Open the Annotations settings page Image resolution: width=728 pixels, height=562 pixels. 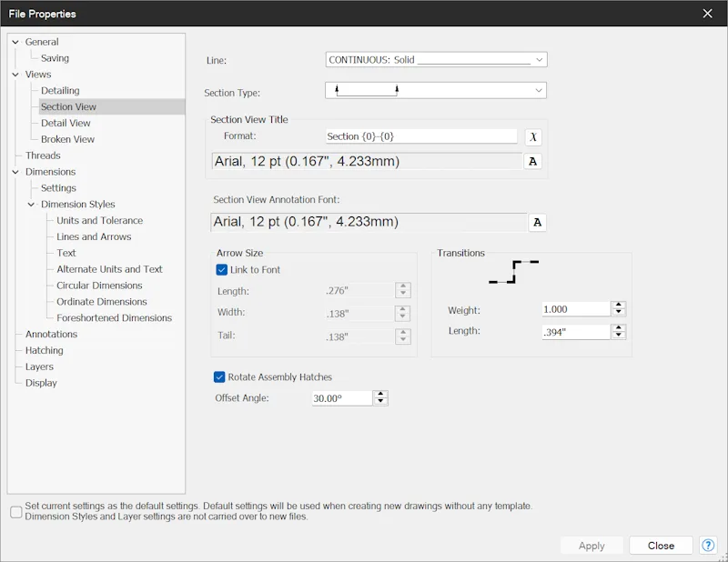click(x=51, y=334)
